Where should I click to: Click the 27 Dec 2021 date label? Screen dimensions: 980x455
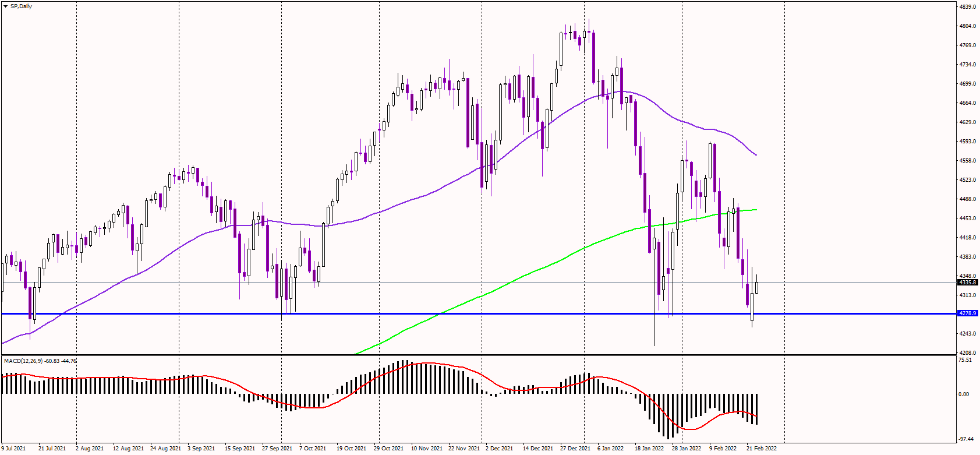coord(575,449)
